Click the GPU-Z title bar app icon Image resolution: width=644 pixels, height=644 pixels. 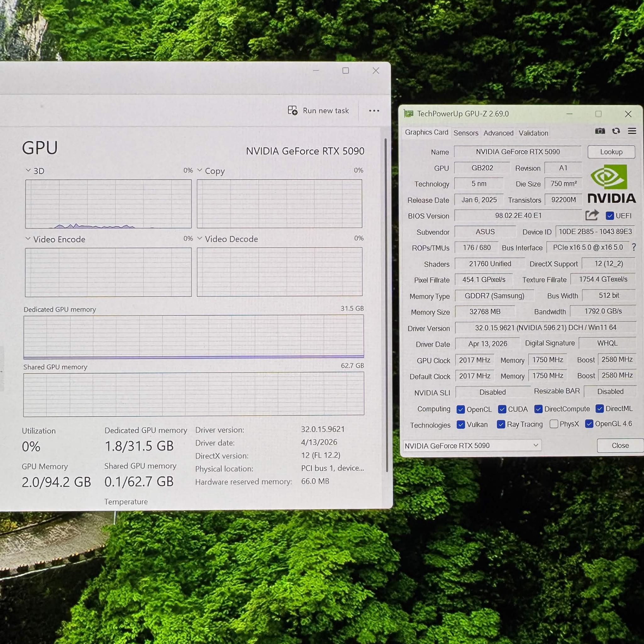click(x=408, y=114)
